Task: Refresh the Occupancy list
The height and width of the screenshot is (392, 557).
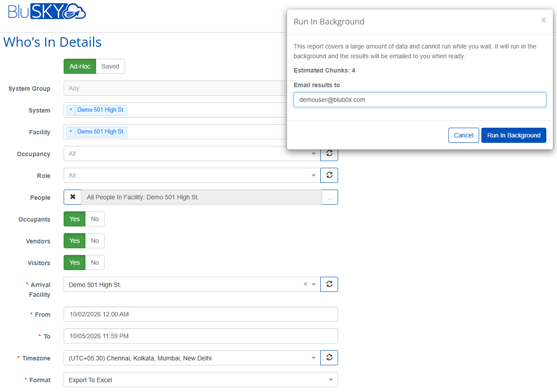Action: tap(329, 154)
